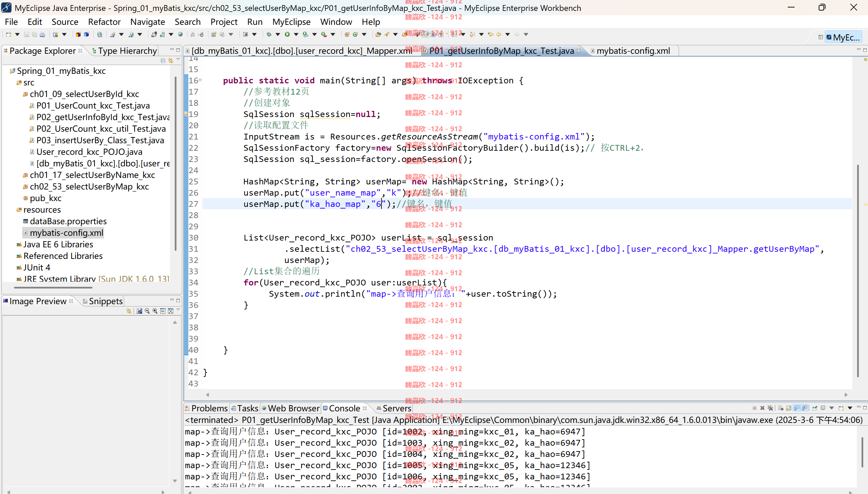Minimize the Package Explorer panel
This screenshot has width=868, height=494.
172,50
